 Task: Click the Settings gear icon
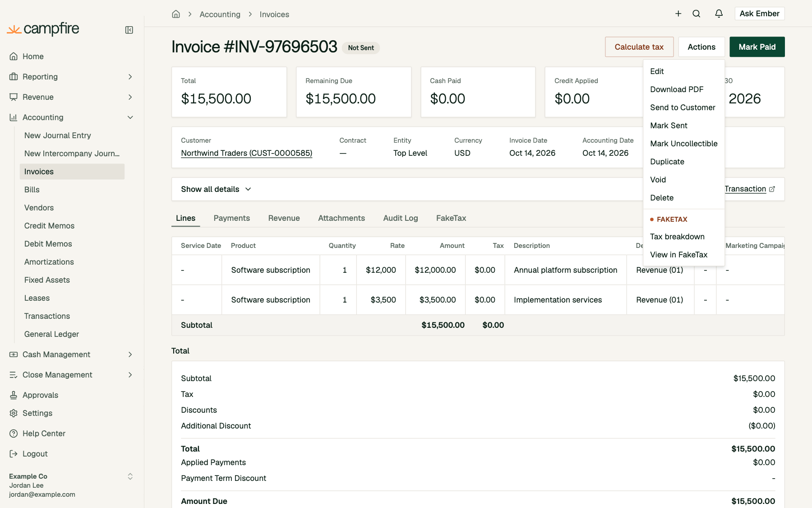click(14, 413)
